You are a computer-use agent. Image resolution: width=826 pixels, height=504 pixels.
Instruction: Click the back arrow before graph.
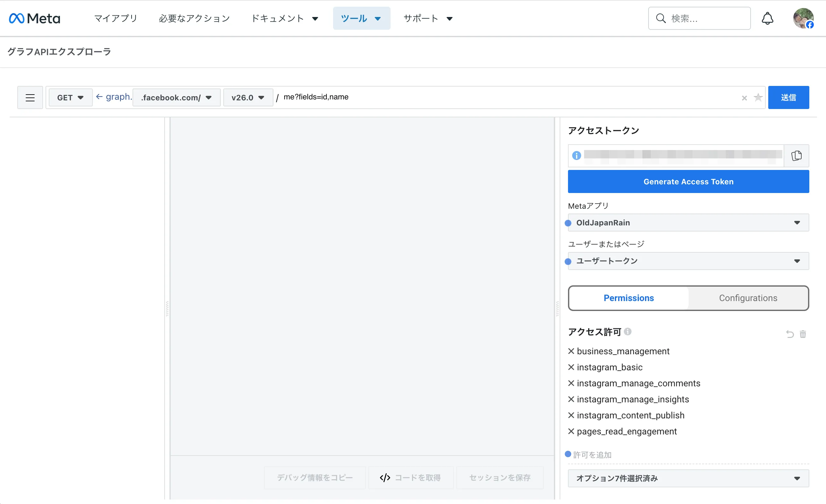coord(99,97)
